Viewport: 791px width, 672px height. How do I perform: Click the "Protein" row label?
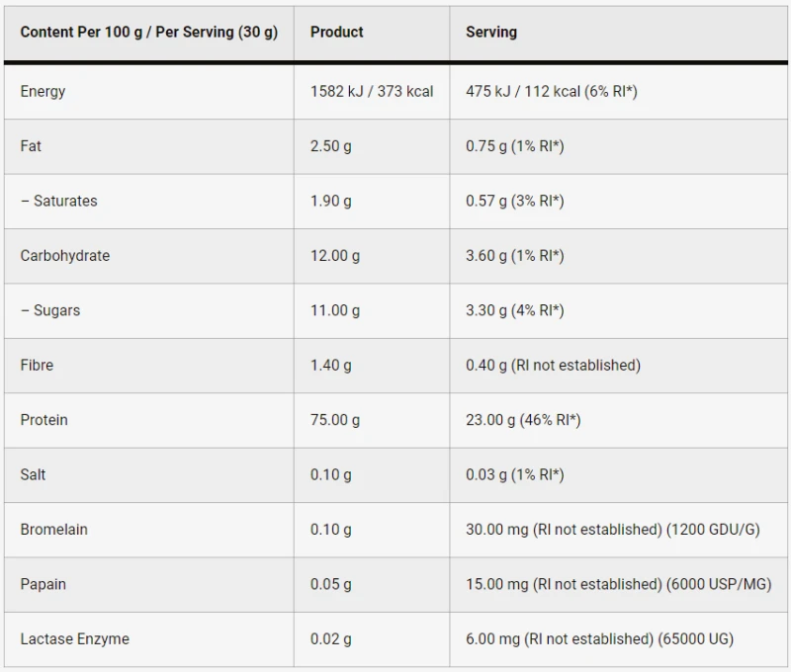(44, 420)
